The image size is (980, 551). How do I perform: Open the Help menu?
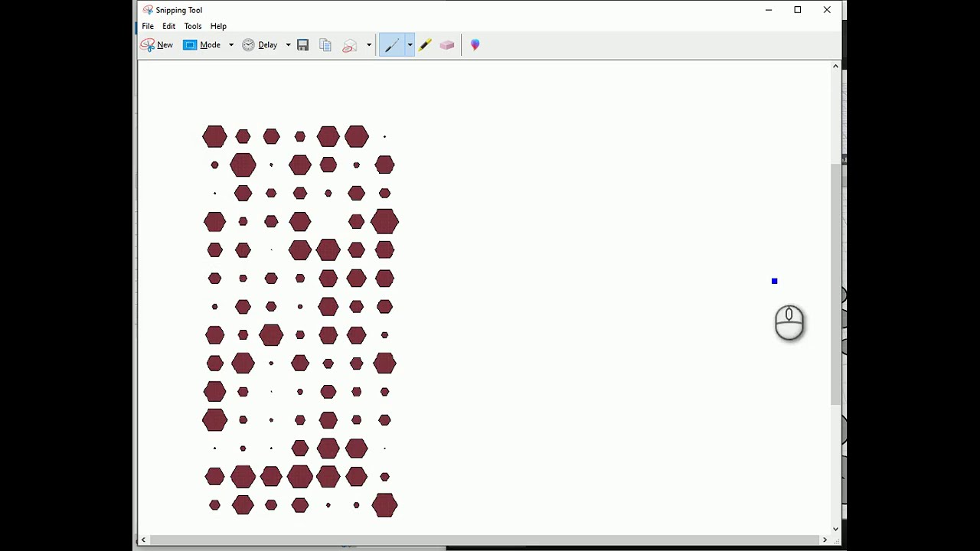[218, 26]
